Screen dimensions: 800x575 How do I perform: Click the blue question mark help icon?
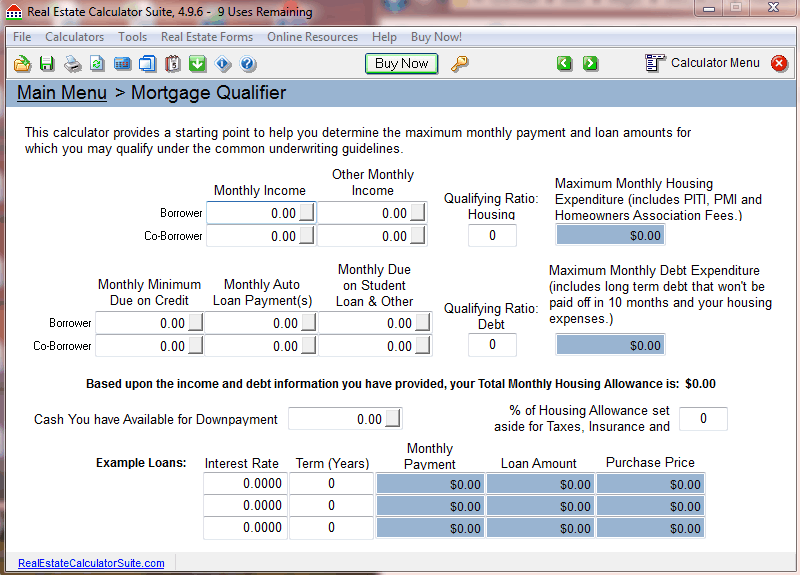point(248,64)
